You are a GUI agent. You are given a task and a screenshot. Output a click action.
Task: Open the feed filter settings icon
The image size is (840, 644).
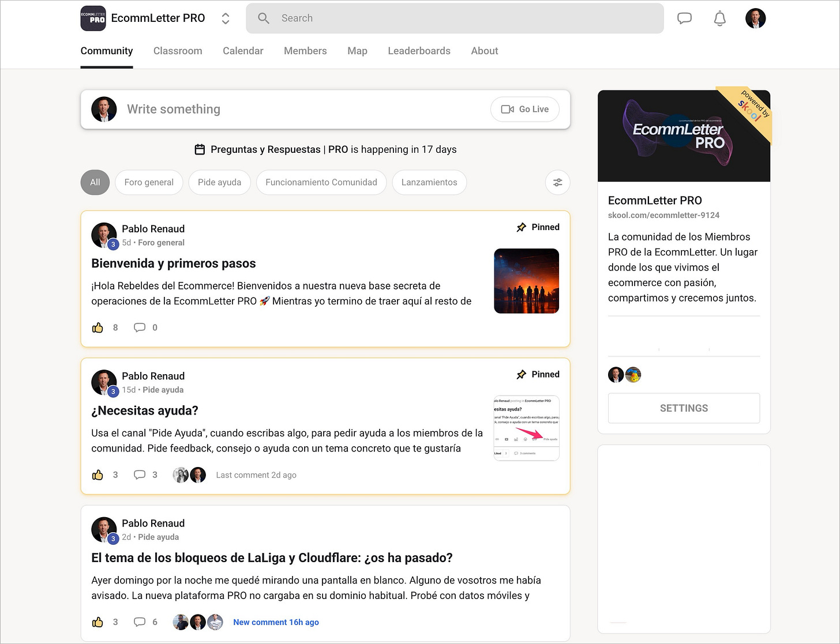coord(557,182)
